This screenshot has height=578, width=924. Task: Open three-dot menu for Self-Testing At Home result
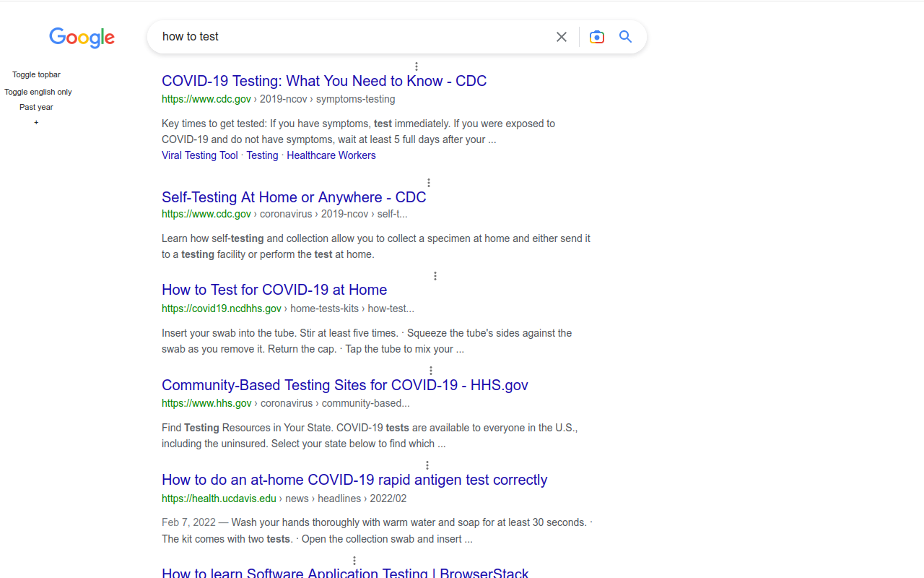[429, 183]
